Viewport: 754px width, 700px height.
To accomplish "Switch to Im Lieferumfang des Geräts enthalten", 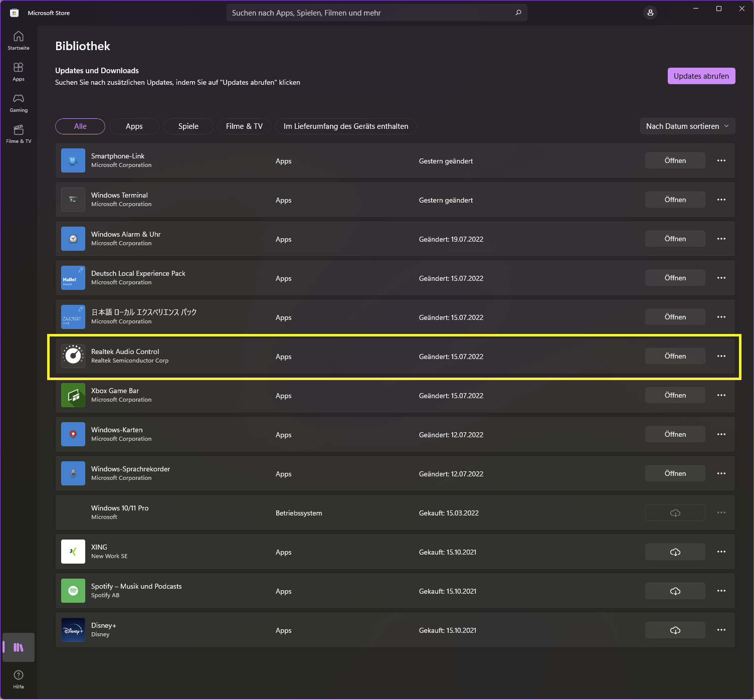I will [346, 126].
